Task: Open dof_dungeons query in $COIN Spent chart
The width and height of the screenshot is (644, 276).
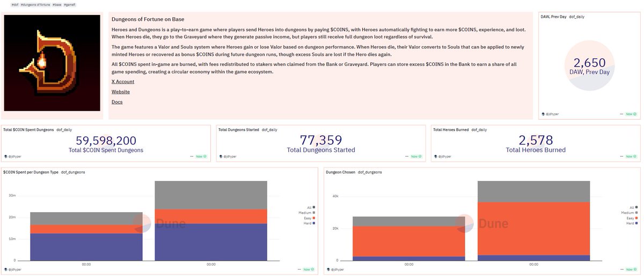Action: 73,172
